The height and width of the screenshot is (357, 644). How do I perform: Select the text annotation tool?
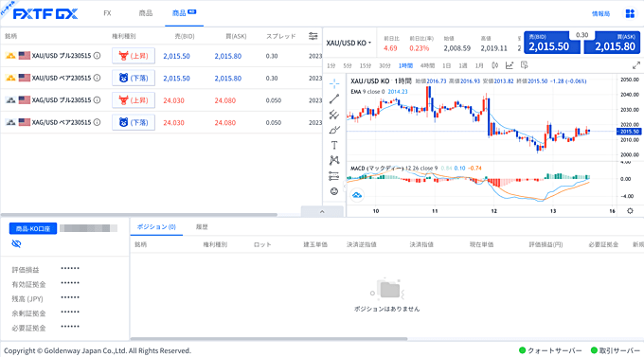(334, 145)
